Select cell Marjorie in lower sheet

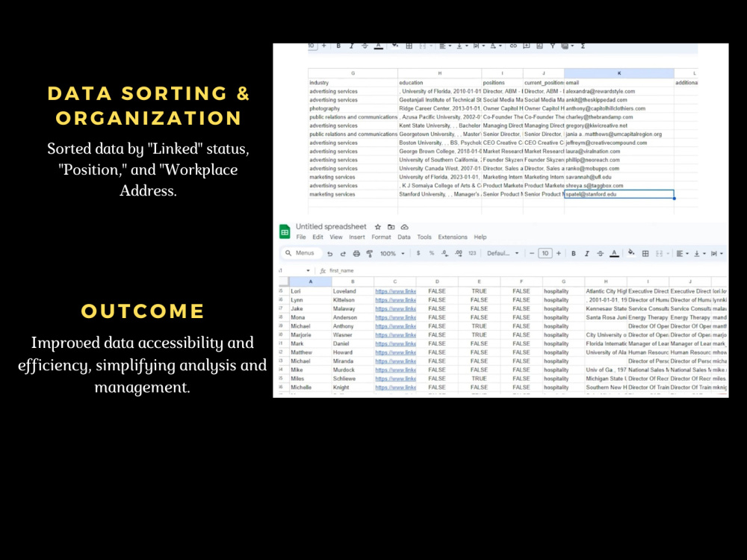point(311,335)
